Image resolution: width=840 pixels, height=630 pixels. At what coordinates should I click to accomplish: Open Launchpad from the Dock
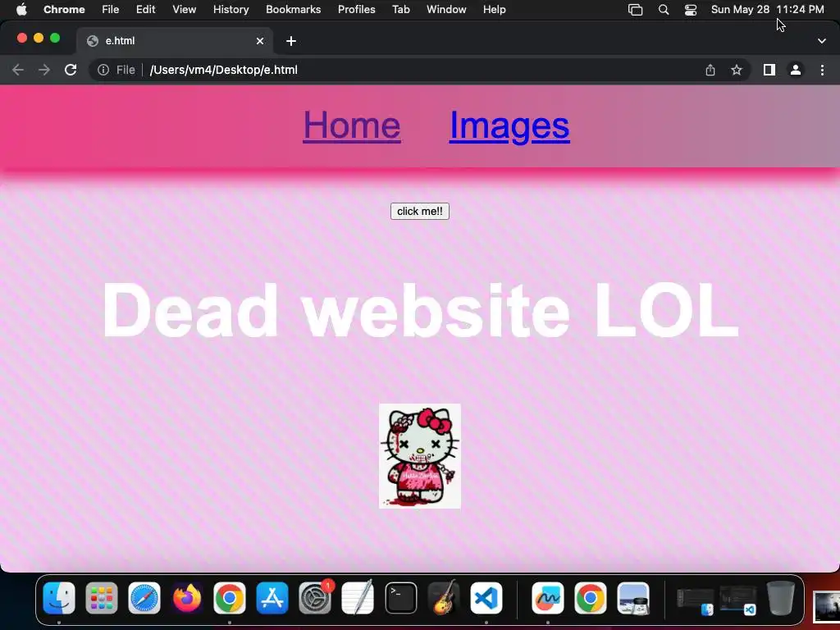(101, 598)
